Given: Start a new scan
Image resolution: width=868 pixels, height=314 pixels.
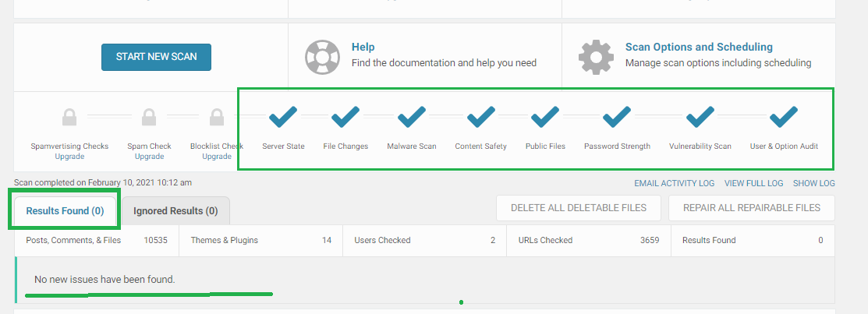Looking at the screenshot, I should [x=156, y=57].
